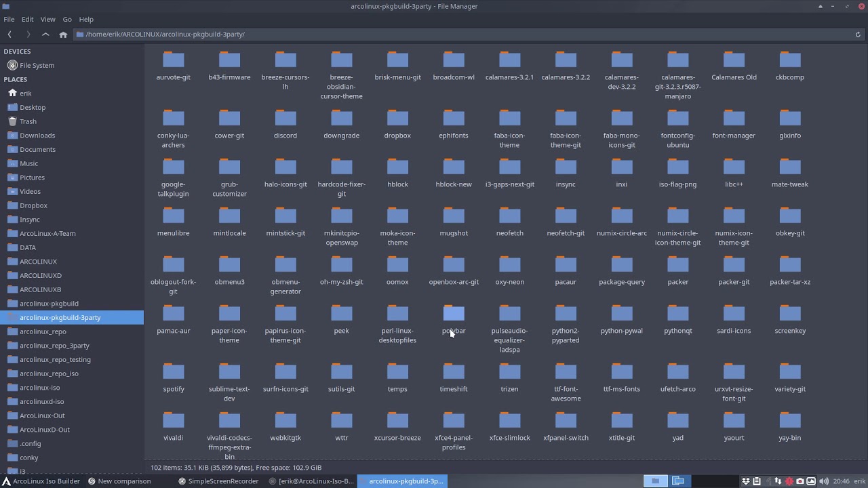Image resolution: width=868 pixels, height=488 pixels.
Task: Select File System in the Devices sidebar
Action: pos(72,65)
